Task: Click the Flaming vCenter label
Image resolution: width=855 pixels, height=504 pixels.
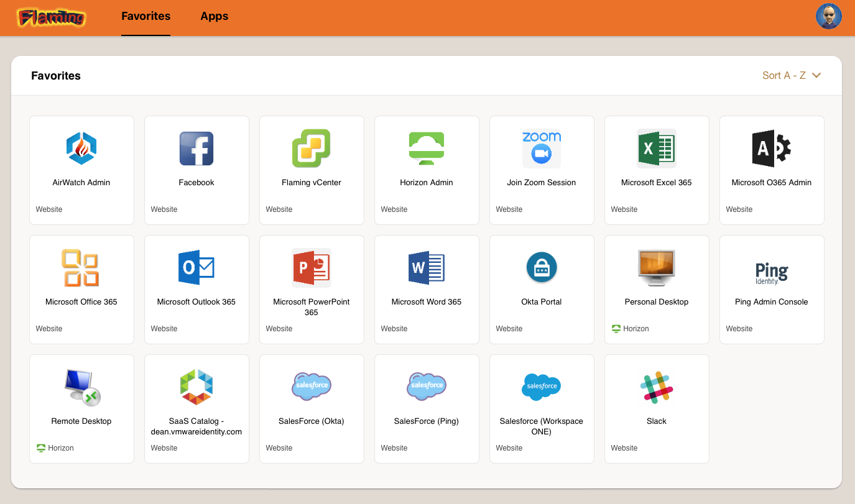Action: click(312, 183)
